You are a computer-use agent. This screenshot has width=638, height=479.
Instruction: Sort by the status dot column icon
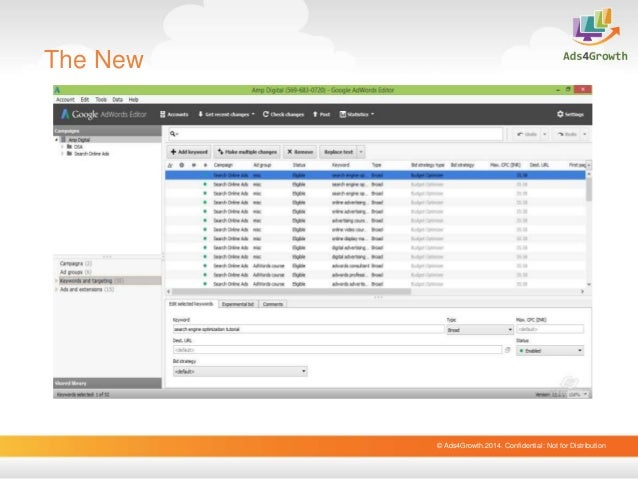pos(205,165)
